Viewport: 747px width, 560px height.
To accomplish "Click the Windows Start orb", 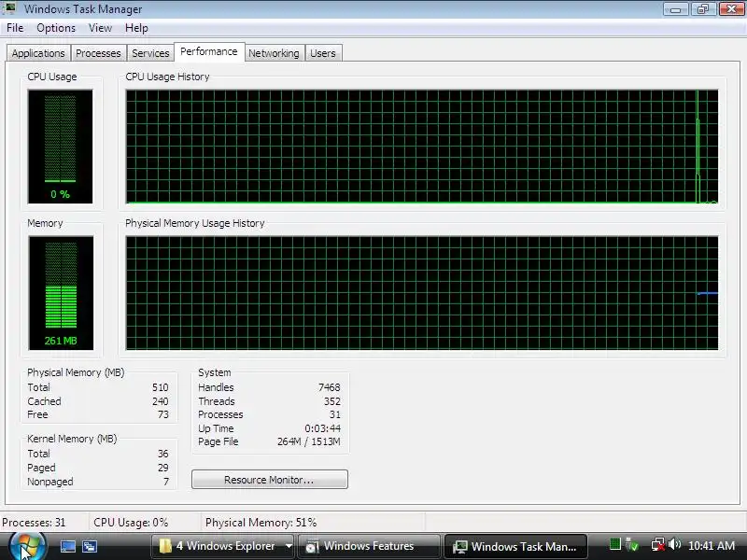I will [27, 546].
